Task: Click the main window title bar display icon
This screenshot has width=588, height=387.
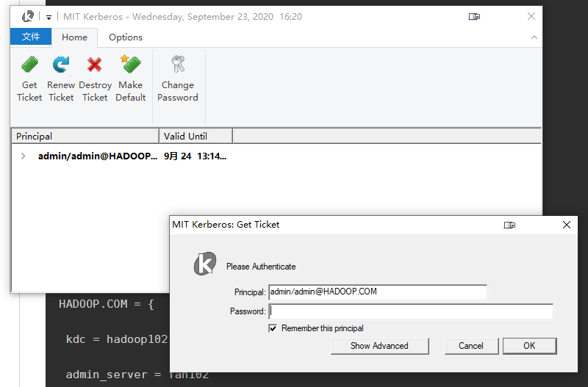Action: point(474,16)
